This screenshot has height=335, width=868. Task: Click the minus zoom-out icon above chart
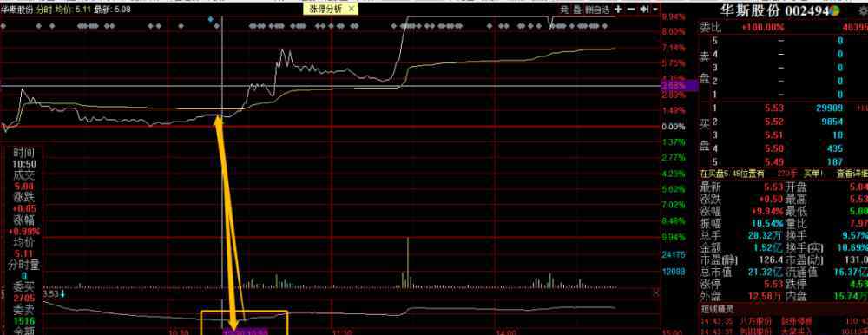[x=632, y=10]
